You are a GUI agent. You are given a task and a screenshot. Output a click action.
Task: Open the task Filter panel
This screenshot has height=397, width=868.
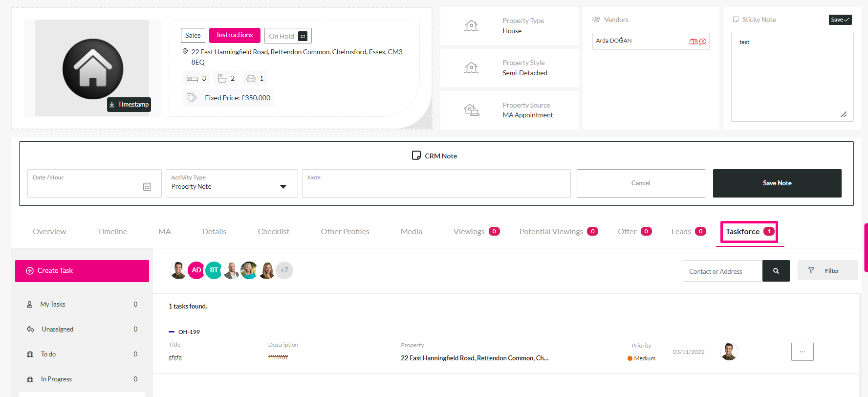827,270
